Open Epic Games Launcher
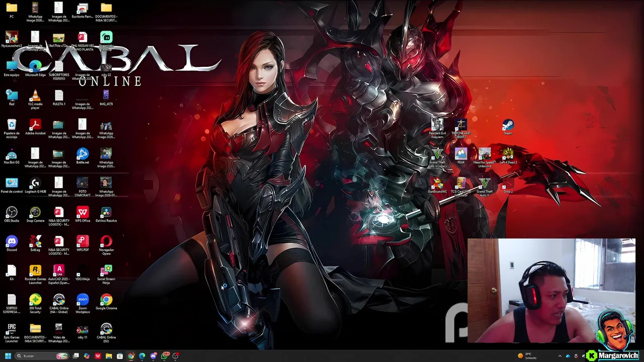This screenshot has height=362, width=644. point(12,333)
